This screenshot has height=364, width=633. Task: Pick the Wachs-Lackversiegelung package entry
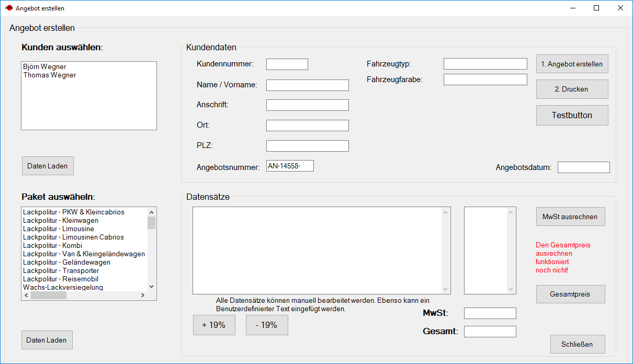pyautogui.click(x=63, y=287)
